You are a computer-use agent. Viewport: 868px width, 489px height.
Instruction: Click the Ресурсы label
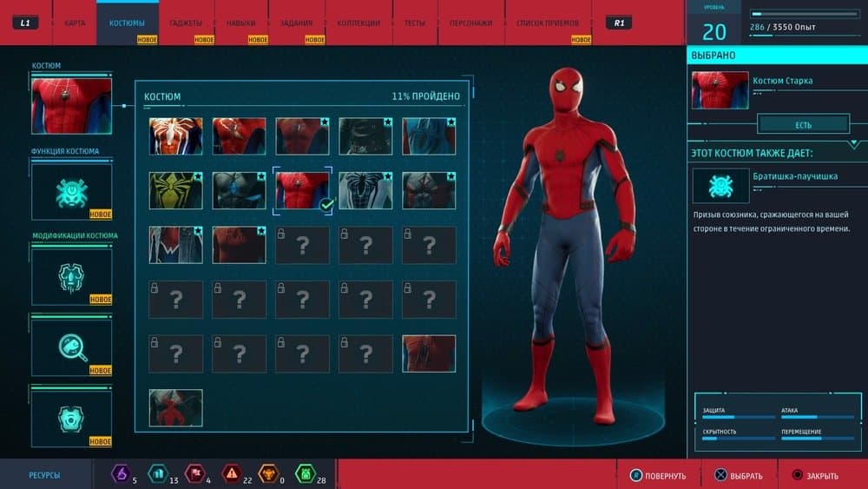tap(44, 475)
